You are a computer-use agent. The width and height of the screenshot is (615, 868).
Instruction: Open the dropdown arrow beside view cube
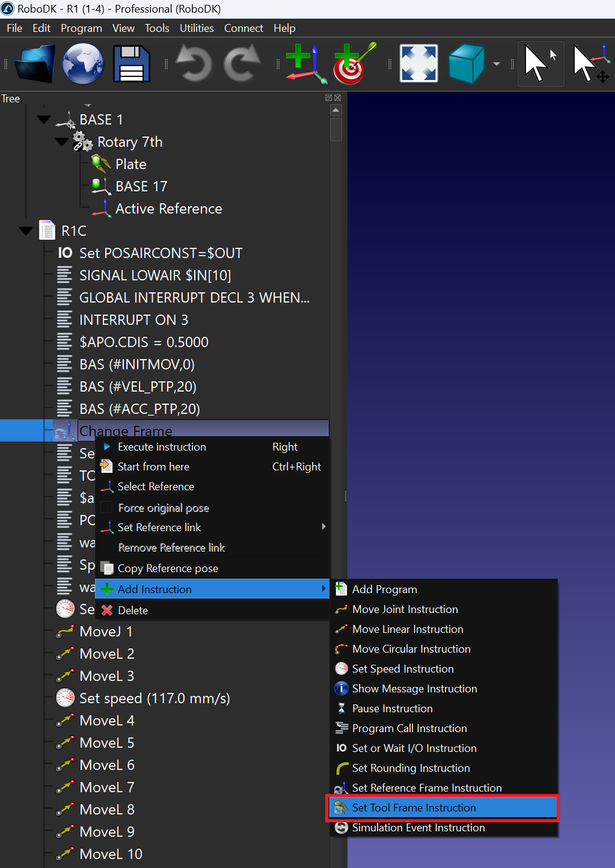[497, 64]
